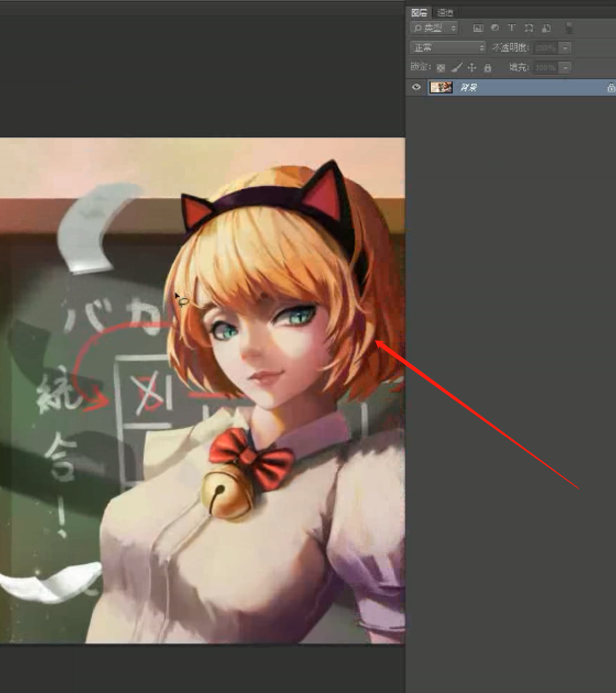
Task: Open the 正常 blend mode dropdown
Action: (448, 48)
